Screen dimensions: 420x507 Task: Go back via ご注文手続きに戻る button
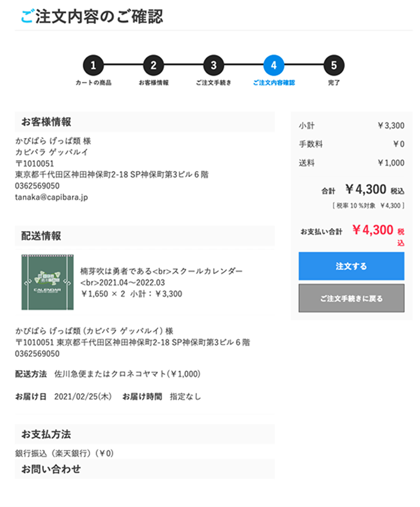coord(352,298)
